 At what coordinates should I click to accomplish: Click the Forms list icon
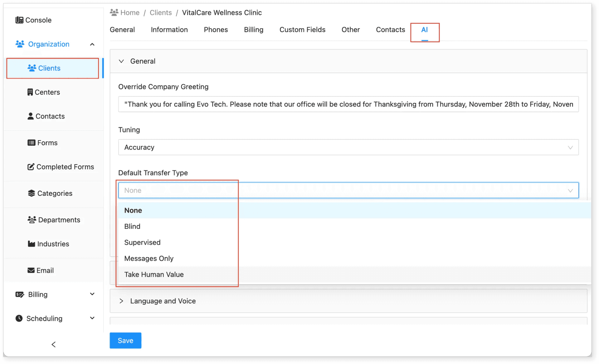click(x=31, y=142)
